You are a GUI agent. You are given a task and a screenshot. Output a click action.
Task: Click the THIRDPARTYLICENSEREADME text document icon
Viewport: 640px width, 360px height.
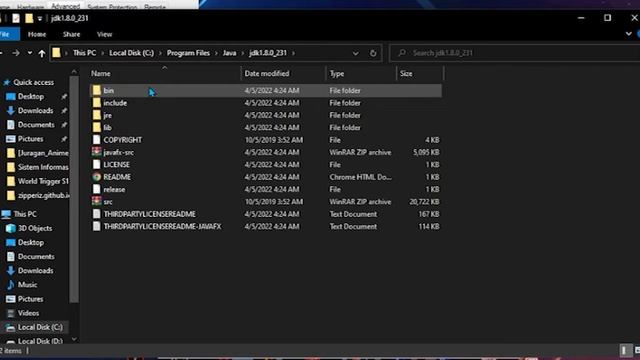(x=97, y=214)
